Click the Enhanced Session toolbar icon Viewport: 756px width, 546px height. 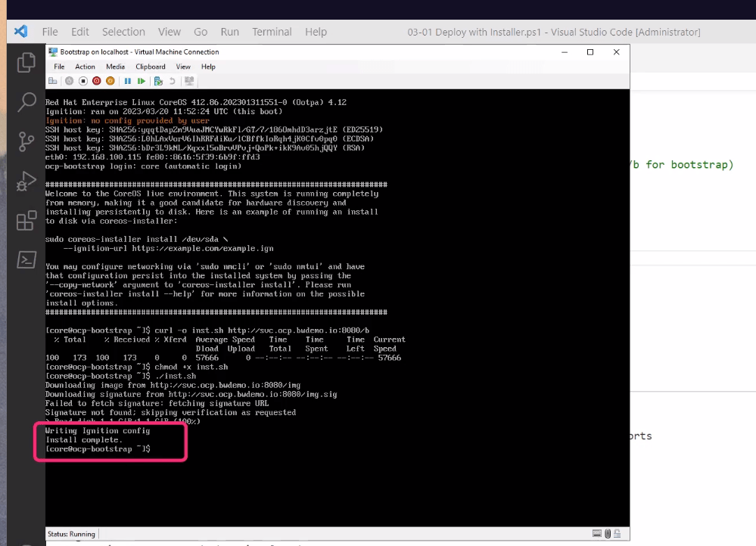(189, 81)
